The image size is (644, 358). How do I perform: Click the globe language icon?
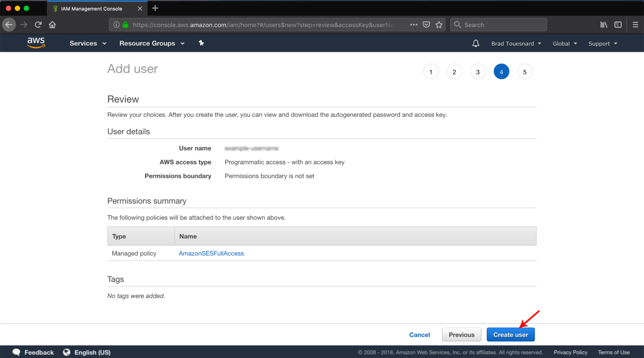(66, 352)
